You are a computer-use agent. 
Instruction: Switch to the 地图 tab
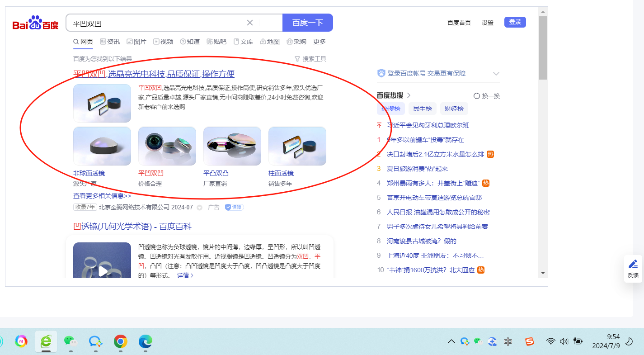[x=270, y=42]
